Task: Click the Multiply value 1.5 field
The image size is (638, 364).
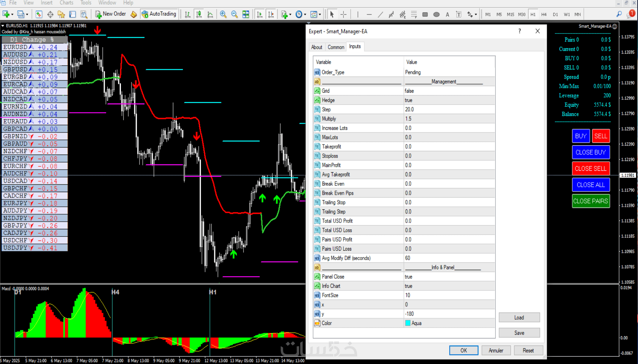Action: (450, 119)
